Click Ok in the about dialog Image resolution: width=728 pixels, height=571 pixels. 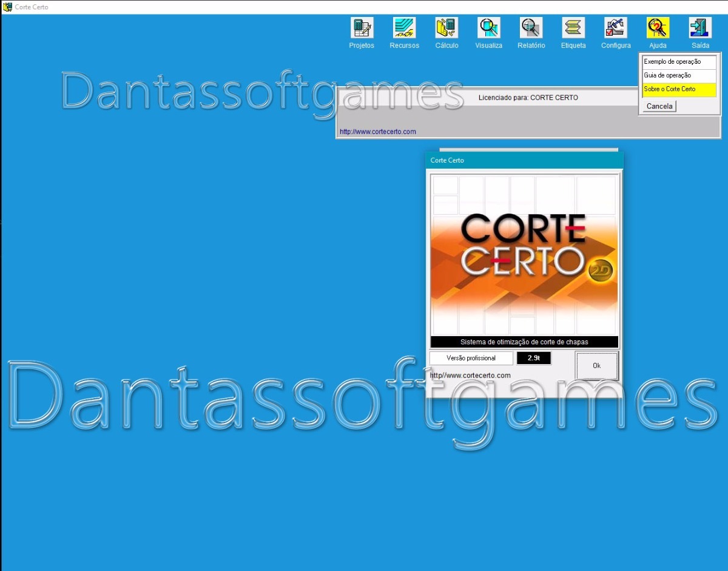[596, 366]
